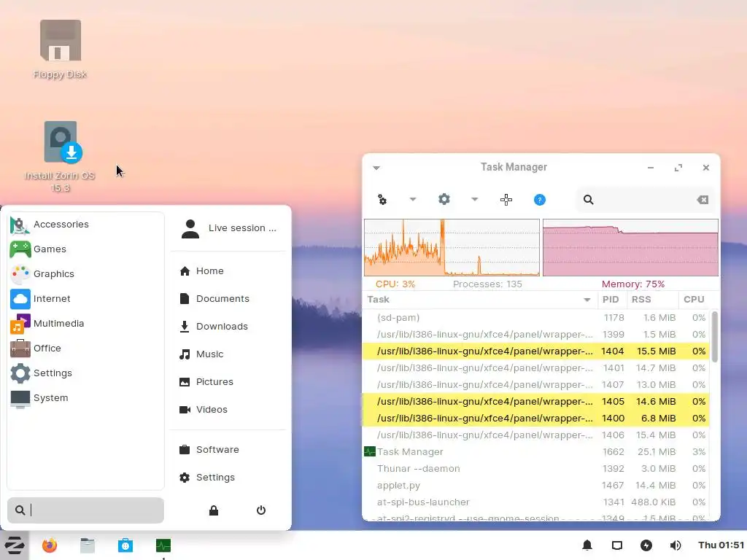Select the Install Zorin OS 15.3 icon
Screen dimensions: 747x560
(x=60, y=157)
